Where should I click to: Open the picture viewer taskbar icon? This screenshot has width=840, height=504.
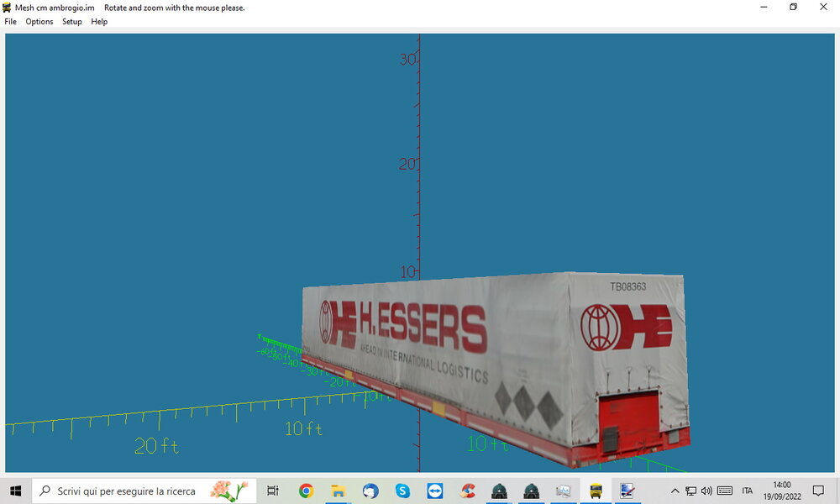[x=563, y=491]
